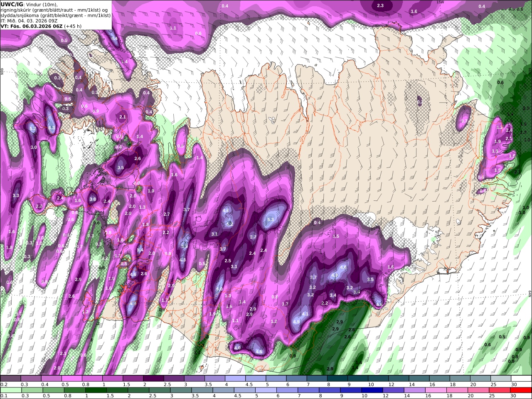Click the '0.1' label starting the rain legend
The height and width of the screenshot is (399, 532).
pos(4,396)
